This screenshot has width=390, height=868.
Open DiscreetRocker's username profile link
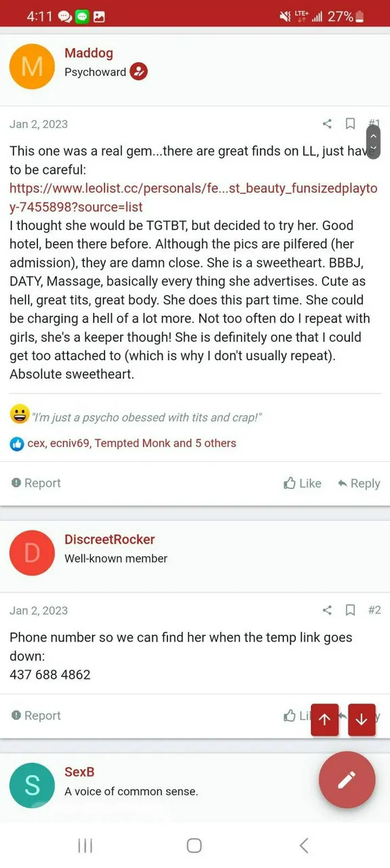[110, 539]
